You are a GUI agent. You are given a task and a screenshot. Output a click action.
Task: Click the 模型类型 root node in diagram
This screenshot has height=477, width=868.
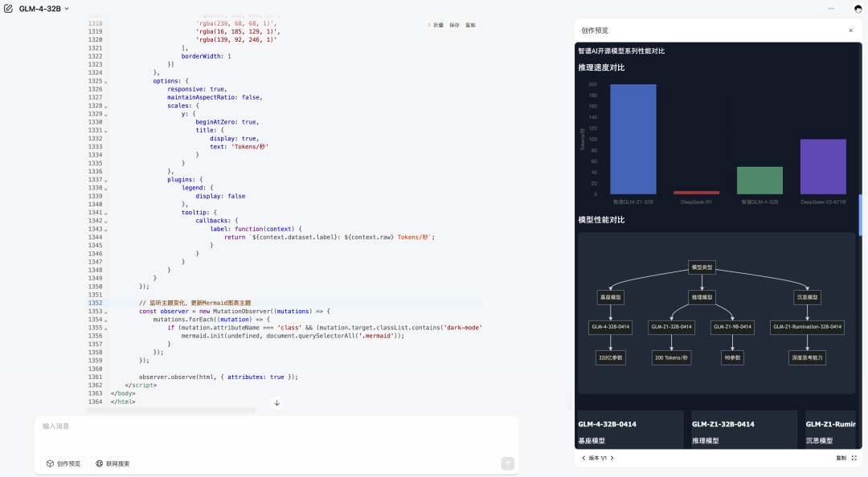[702, 267]
